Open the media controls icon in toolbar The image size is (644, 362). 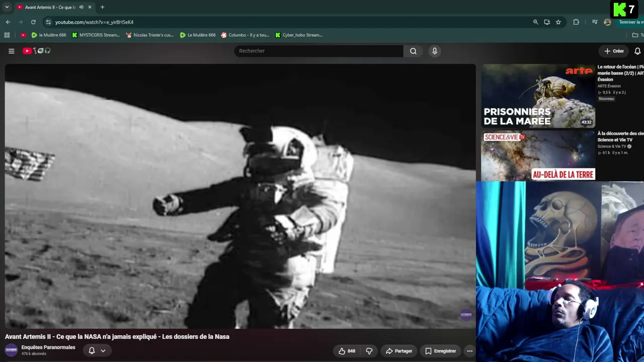pyautogui.click(x=595, y=22)
